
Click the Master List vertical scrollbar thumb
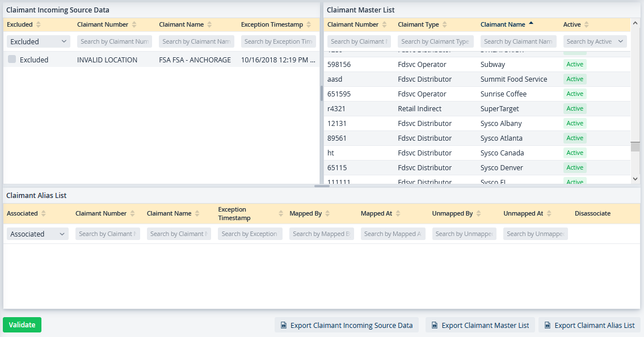pyautogui.click(x=635, y=146)
